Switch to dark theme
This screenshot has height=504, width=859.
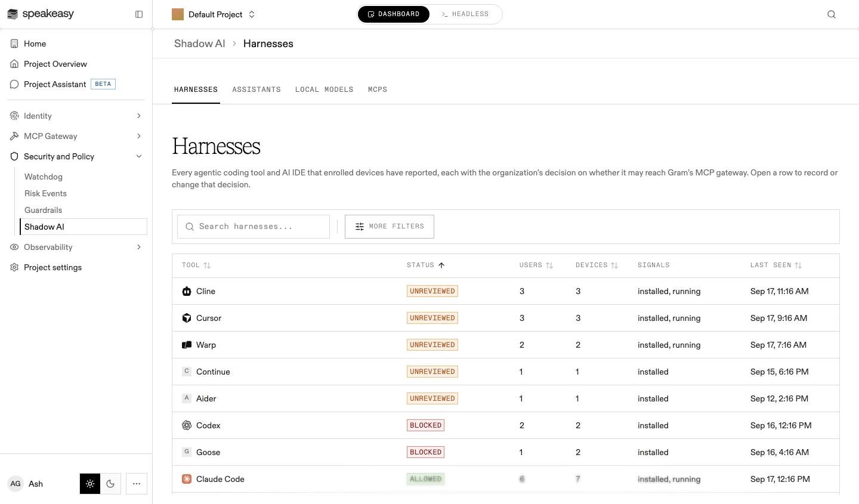pyautogui.click(x=110, y=484)
